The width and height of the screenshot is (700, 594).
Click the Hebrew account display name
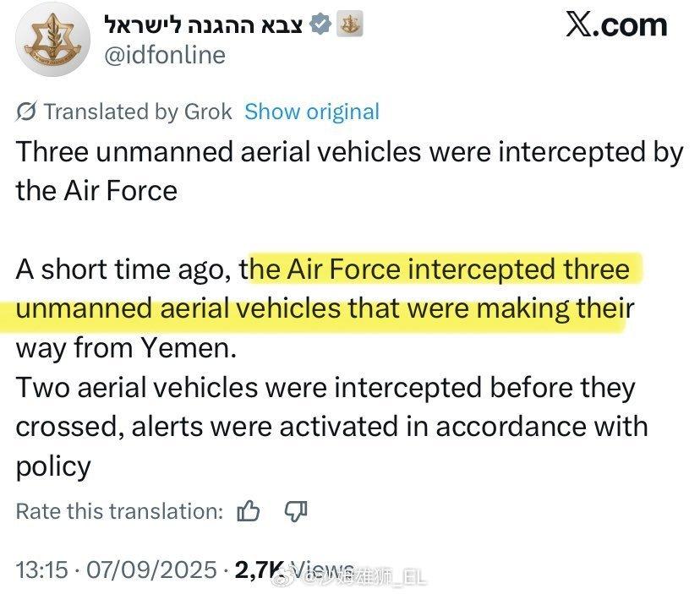204,25
